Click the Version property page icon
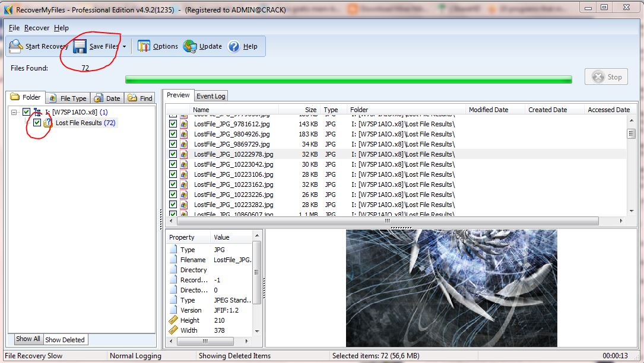Viewport: 644px width, 363px height. click(x=173, y=310)
